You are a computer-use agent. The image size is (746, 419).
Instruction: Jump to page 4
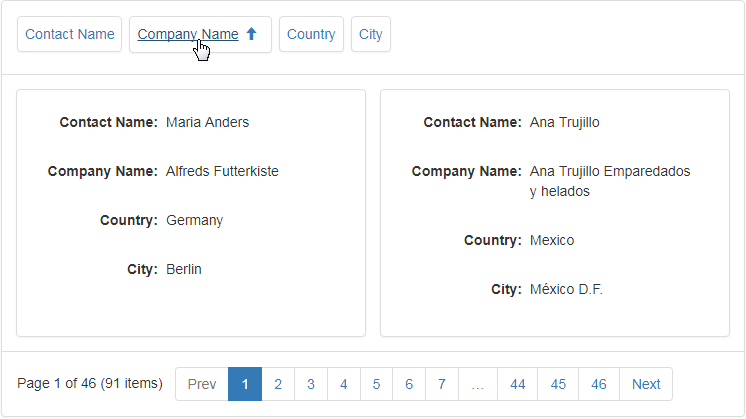[344, 384]
